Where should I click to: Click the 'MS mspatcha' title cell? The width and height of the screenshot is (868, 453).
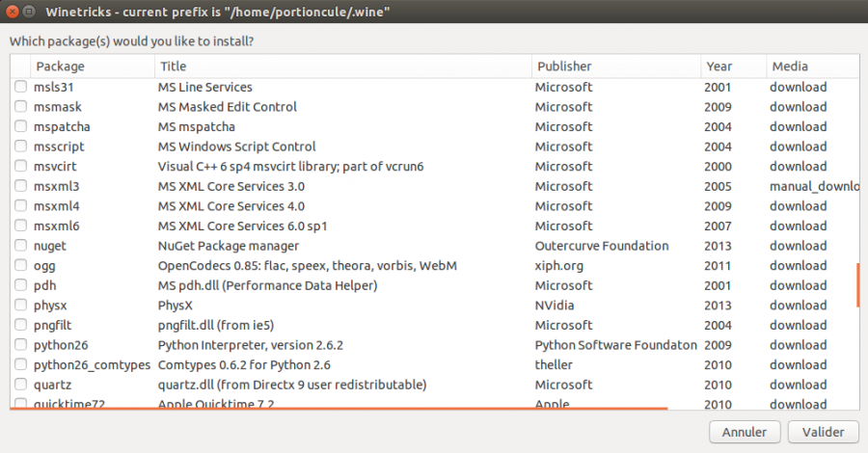point(196,126)
